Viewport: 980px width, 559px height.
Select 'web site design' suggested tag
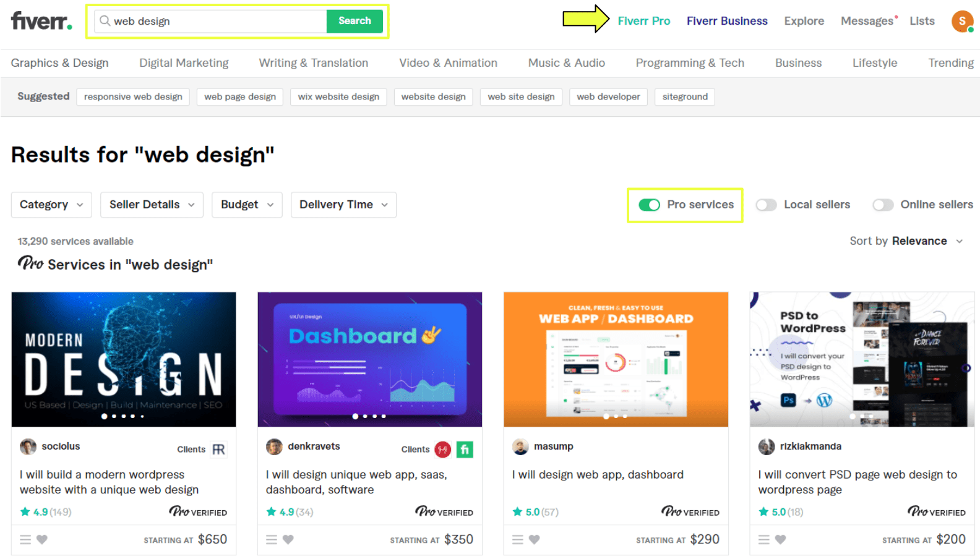click(521, 96)
